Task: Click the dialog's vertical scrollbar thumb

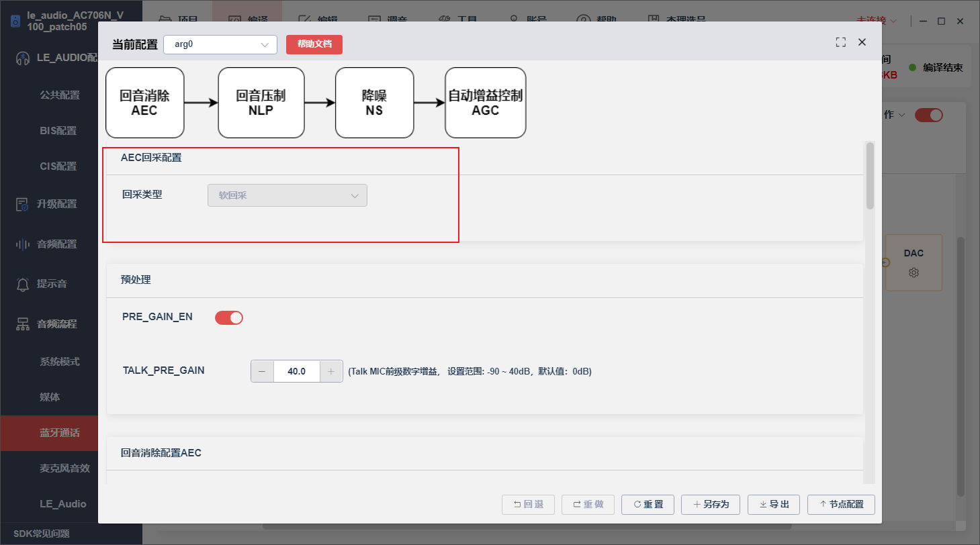Action: [870, 175]
